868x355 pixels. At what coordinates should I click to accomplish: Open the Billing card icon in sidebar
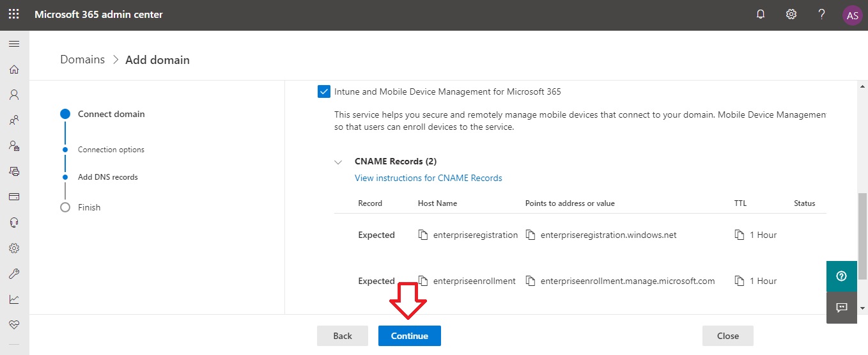pyautogui.click(x=14, y=196)
